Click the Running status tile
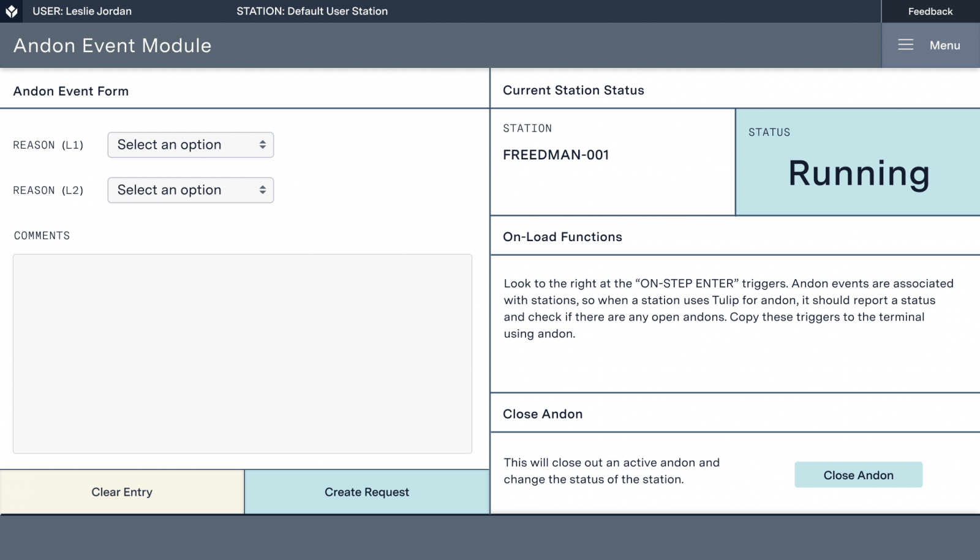The width and height of the screenshot is (980, 560). (858, 163)
